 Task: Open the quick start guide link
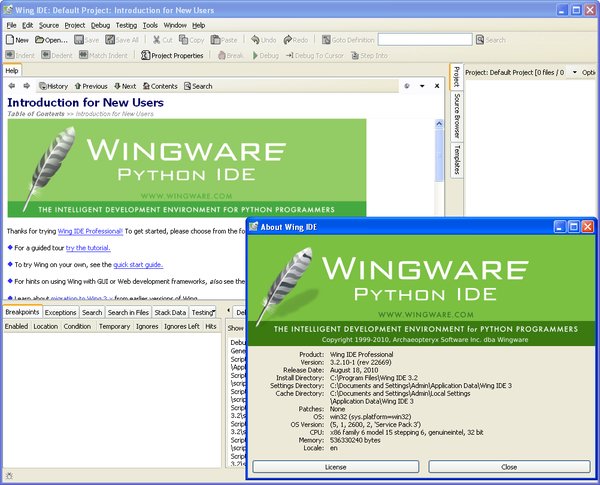[137, 265]
